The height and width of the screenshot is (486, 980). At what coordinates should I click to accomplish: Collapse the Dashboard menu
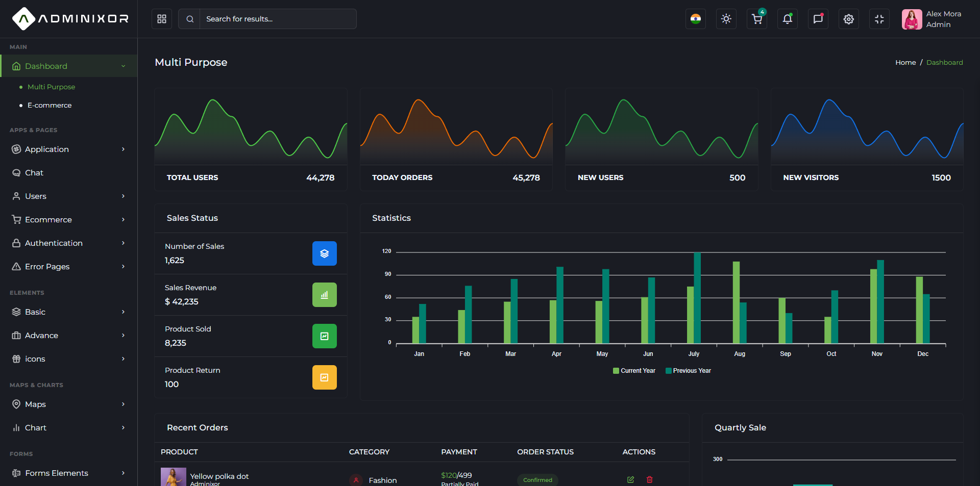click(x=68, y=66)
